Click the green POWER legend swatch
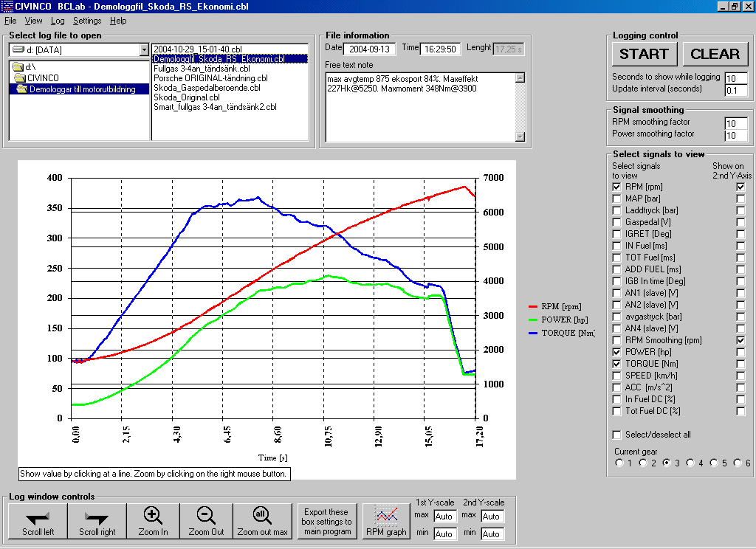 [x=533, y=320]
